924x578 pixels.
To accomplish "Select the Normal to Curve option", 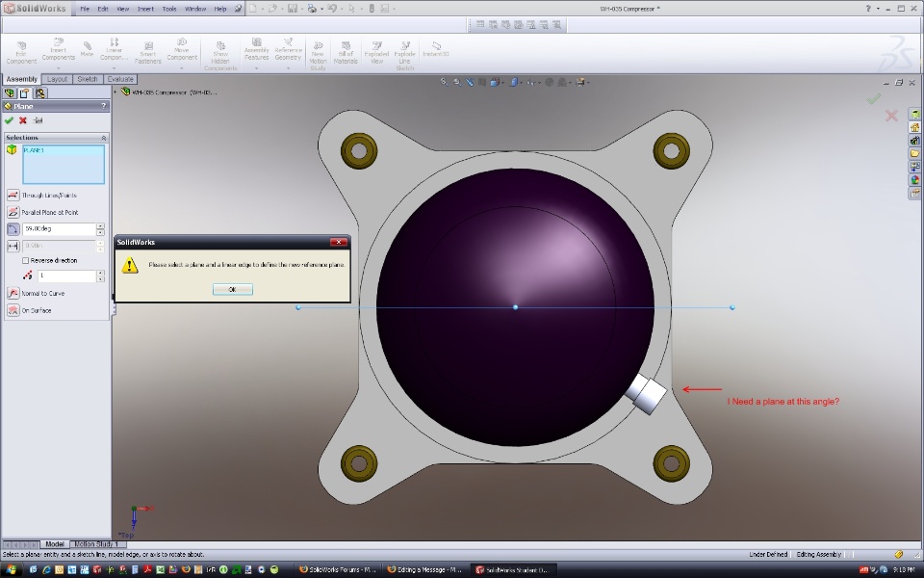I will (13, 293).
